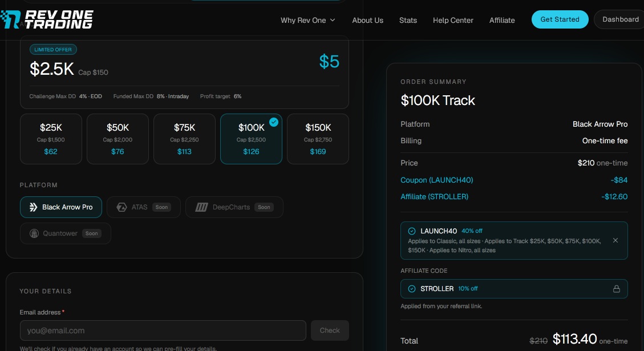Click the 40% off label
Viewport: 644px width, 351px height.
coord(472,231)
